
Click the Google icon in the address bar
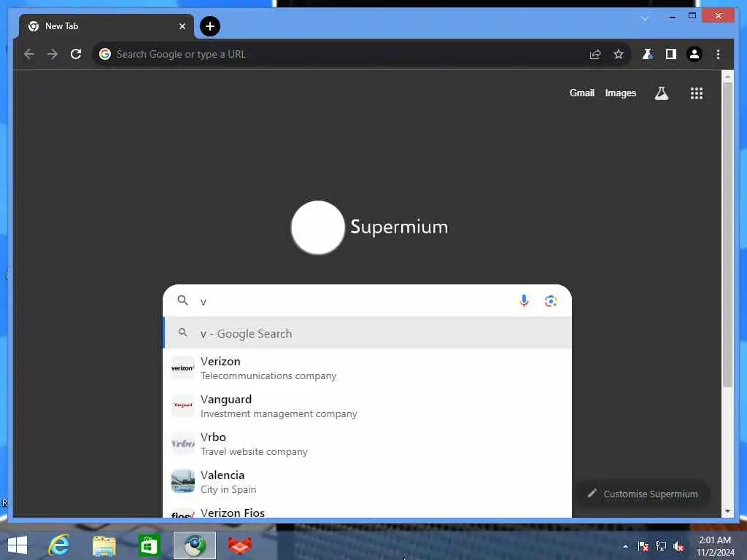105,54
